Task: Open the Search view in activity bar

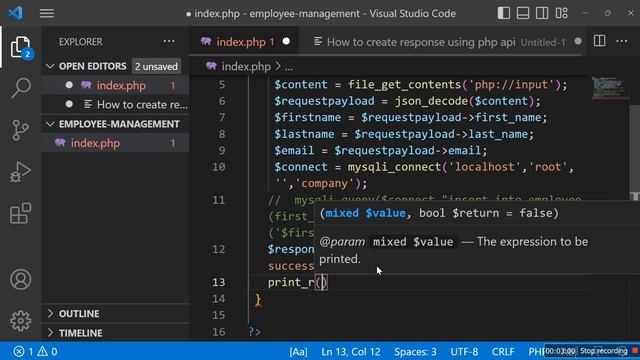Action: pos(20,88)
